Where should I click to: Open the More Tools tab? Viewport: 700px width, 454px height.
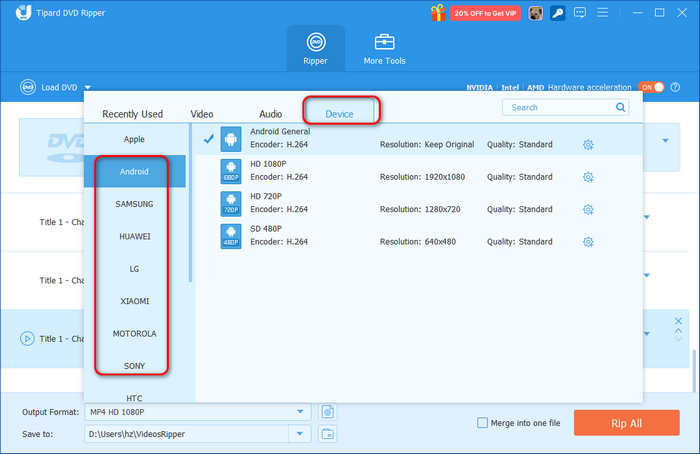(x=384, y=49)
